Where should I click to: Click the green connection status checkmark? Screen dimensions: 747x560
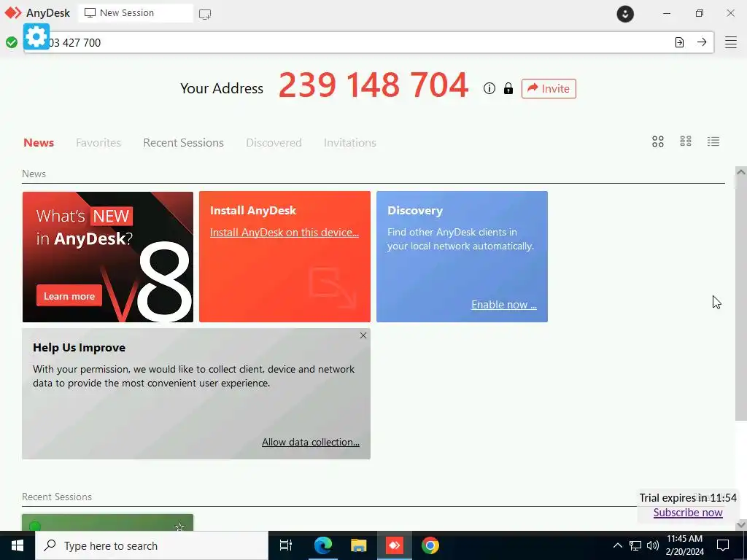point(12,43)
